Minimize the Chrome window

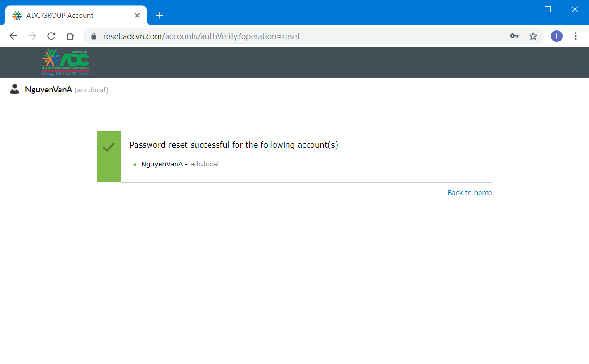(x=522, y=9)
